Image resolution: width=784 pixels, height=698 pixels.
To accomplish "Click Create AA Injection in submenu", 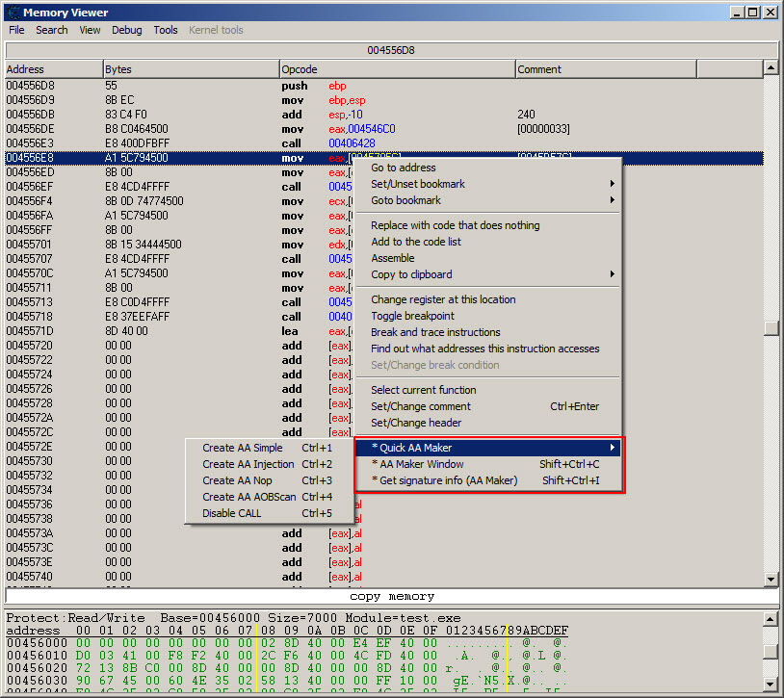I will click(269, 464).
